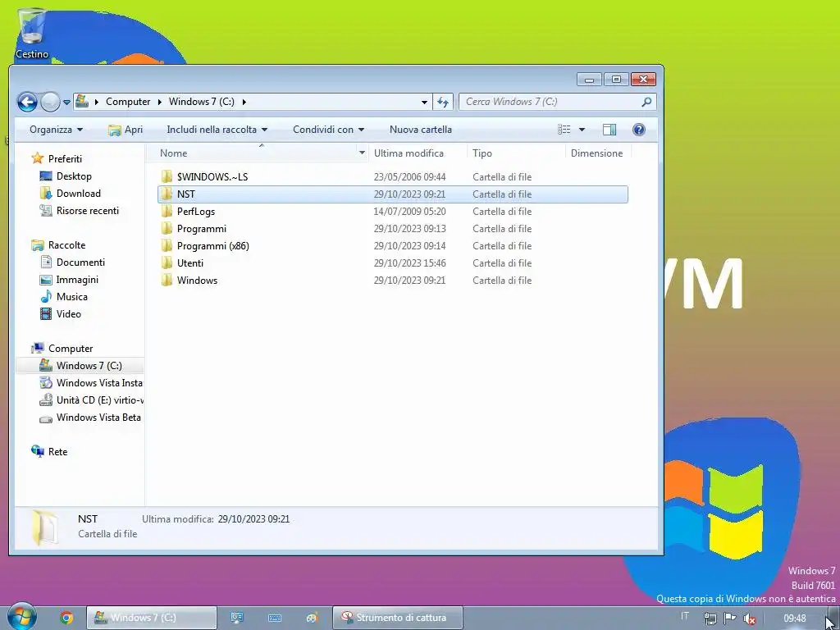This screenshot has width=840, height=630.
Task: Select the $WINDOWS.~LS folder
Action: tap(212, 177)
